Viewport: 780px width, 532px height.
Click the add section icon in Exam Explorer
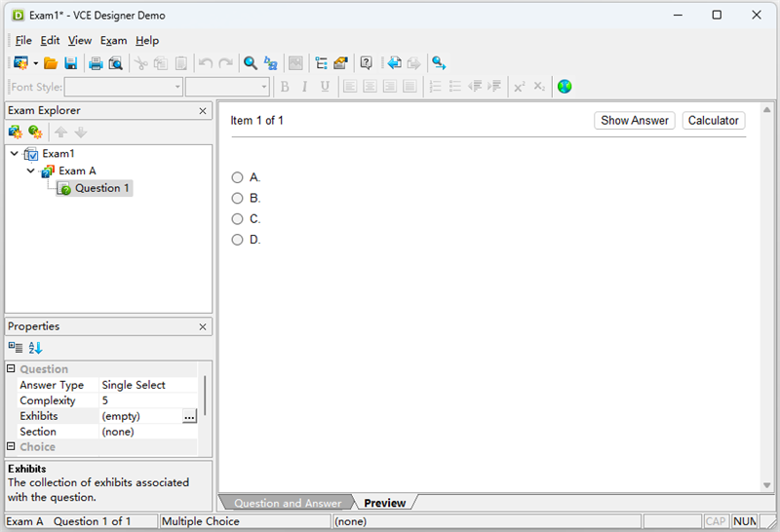pos(16,133)
